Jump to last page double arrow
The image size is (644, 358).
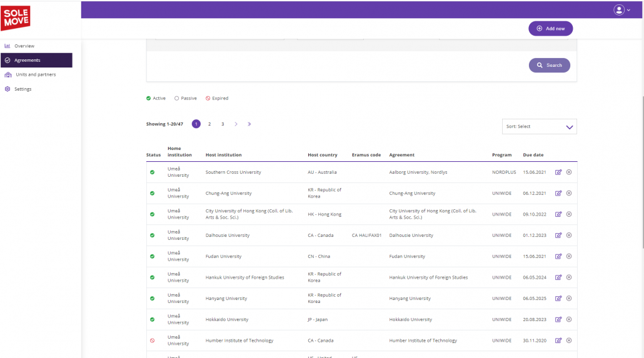pyautogui.click(x=249, y=124)
